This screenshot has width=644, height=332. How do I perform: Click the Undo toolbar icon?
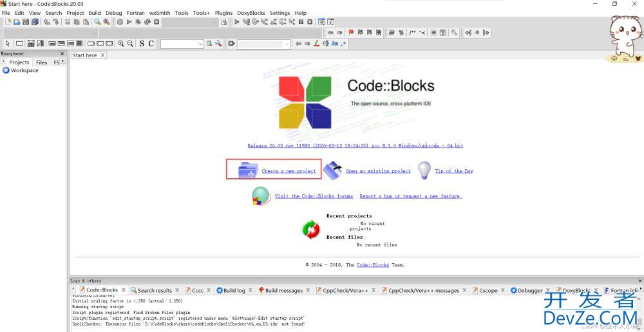[47, 22]
